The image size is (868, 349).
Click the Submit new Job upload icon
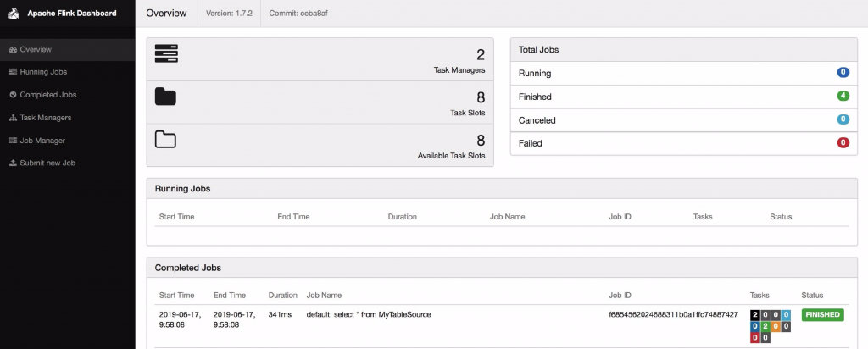(14, 163)
